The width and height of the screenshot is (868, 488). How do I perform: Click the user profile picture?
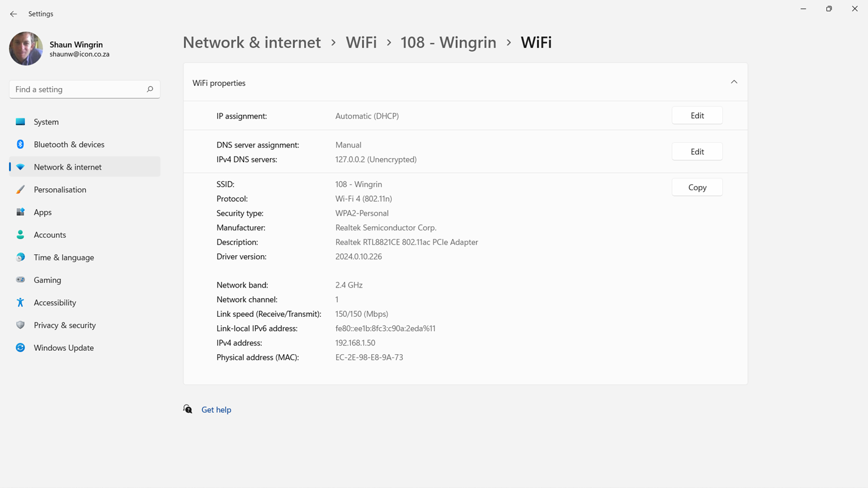click(x=26, y=49)
